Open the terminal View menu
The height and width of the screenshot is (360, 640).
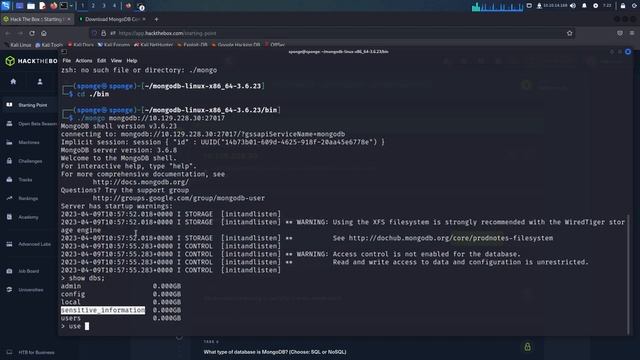pos(116,60)
